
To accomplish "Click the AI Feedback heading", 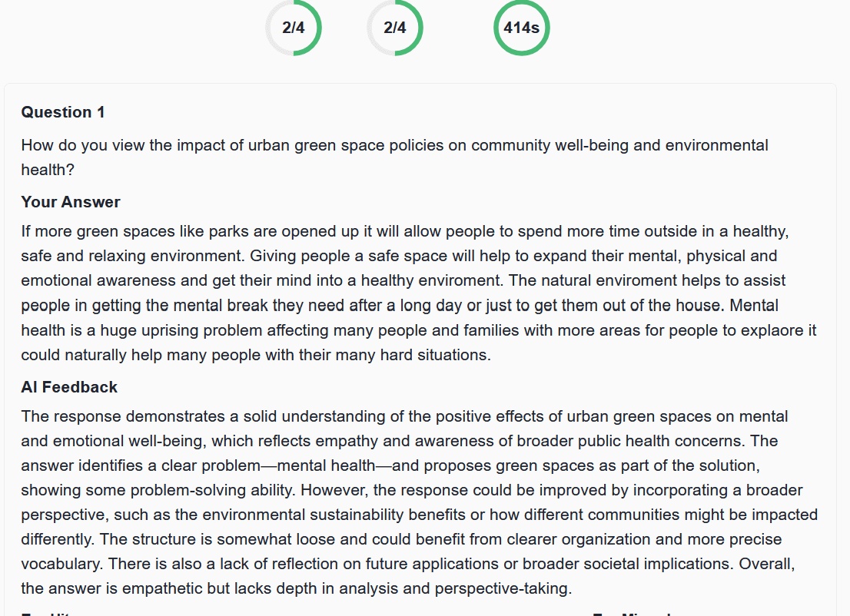I will click(69, 387).
